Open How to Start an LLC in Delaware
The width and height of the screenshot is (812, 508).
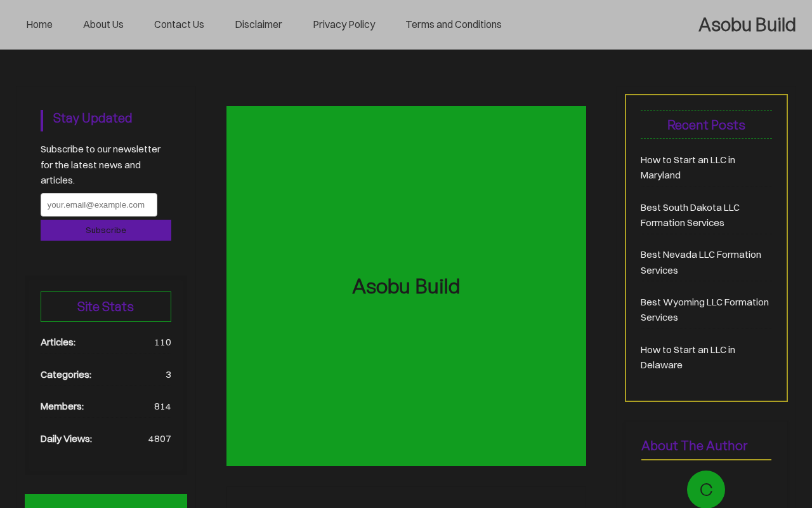[x=688, y=358]
